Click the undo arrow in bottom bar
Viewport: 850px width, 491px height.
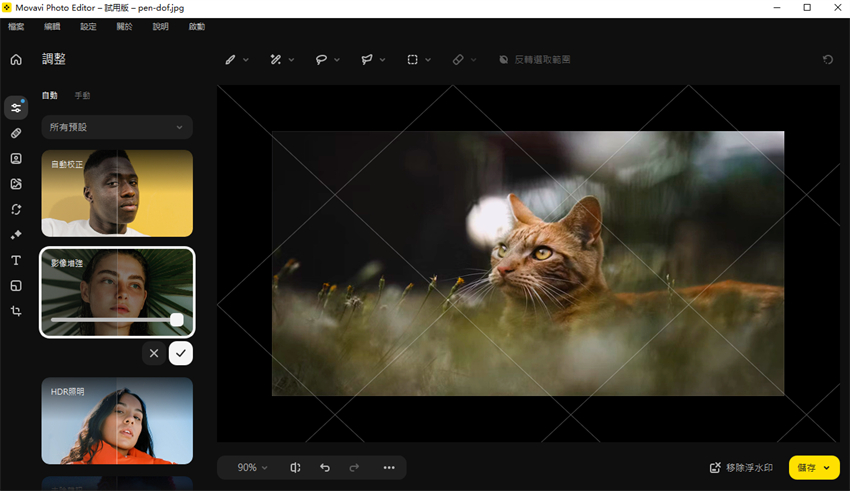click(325, 467)
